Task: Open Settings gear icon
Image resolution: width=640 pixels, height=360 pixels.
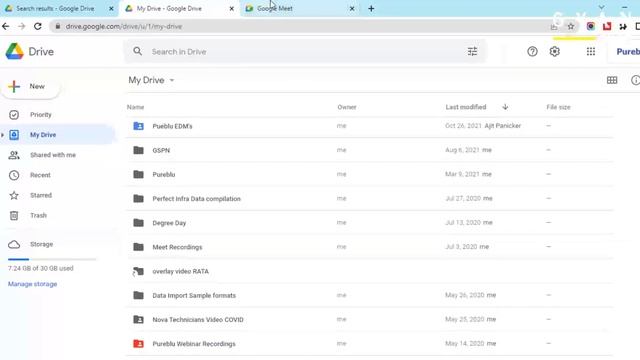Action: [554, 51]
